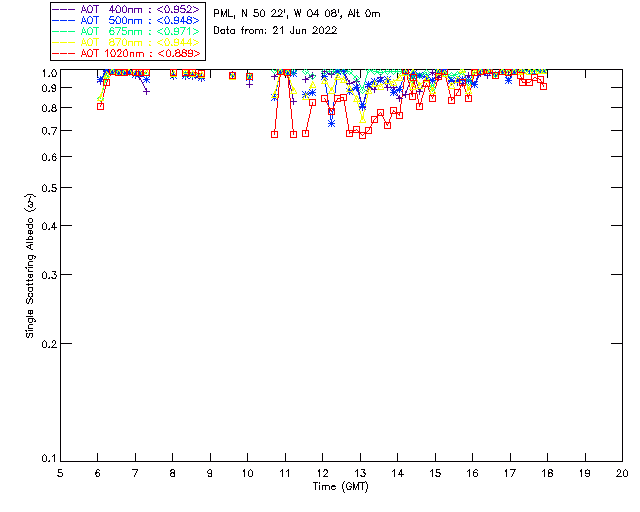640x512 pixels.
Task: Click the 17 x-axis tick label
Action: (510, 473)
